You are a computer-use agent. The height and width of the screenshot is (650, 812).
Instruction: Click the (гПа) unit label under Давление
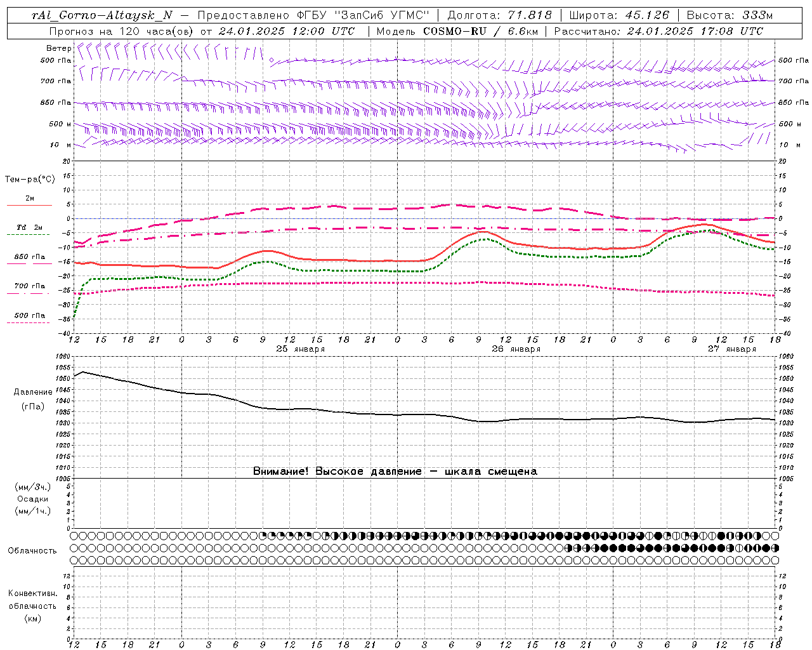click(33, 406)
